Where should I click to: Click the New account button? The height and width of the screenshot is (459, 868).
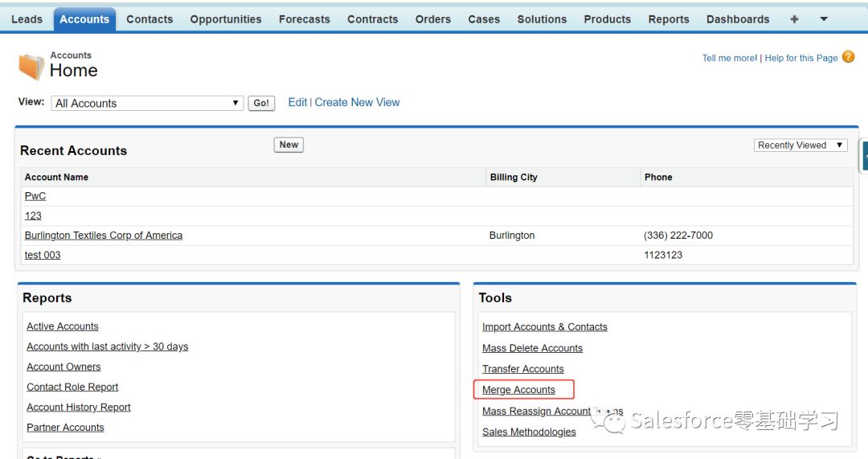coord(289,145)
